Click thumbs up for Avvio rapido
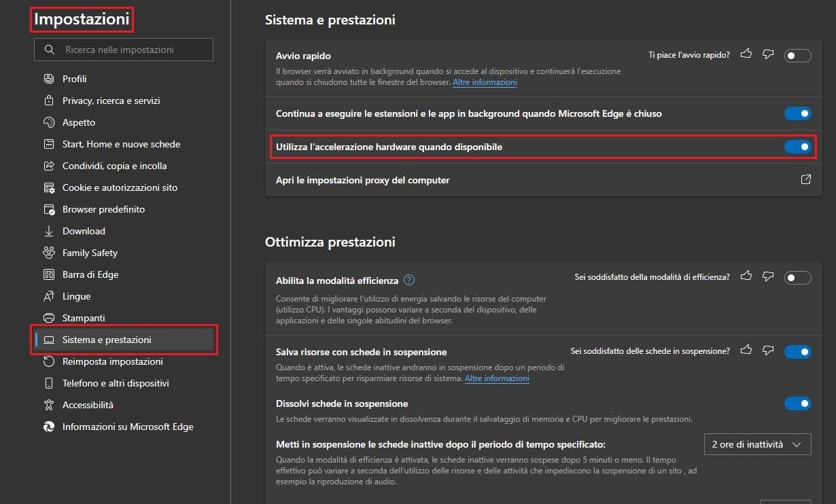This screenshot has height=504, width=836. (x=746, y=54)
